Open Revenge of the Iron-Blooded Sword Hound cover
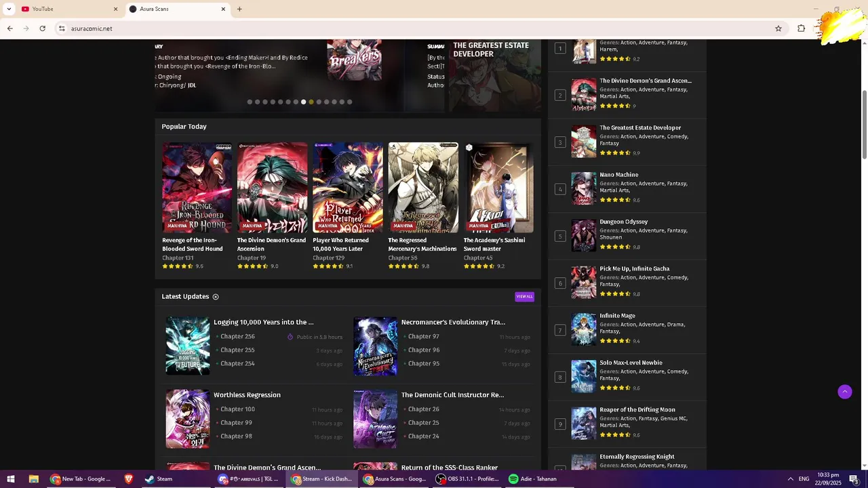Screen dimensions: 868x488 pyautogui.click(x=197, y=188)
